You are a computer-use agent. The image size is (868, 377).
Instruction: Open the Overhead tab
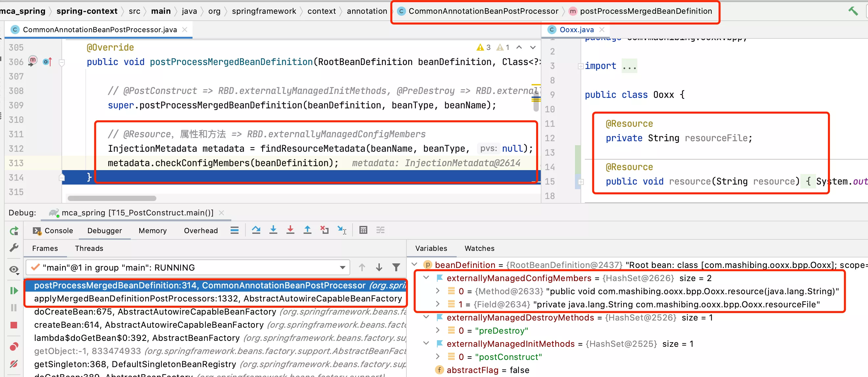201,231
